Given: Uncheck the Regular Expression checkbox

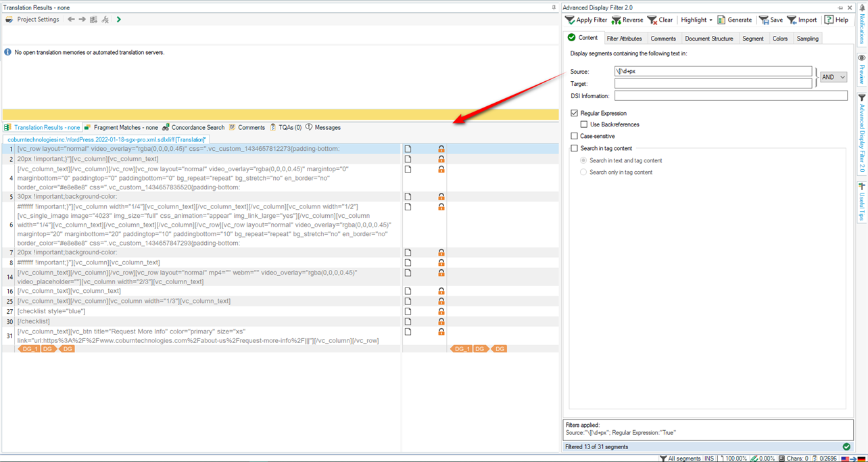Looking at the screenshot, I should pos(575,113).
